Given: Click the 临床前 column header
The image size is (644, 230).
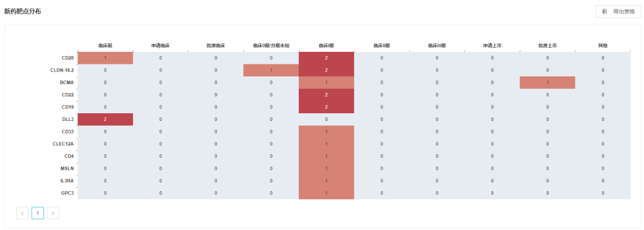Looking at the screenshot, I should 105,46.
